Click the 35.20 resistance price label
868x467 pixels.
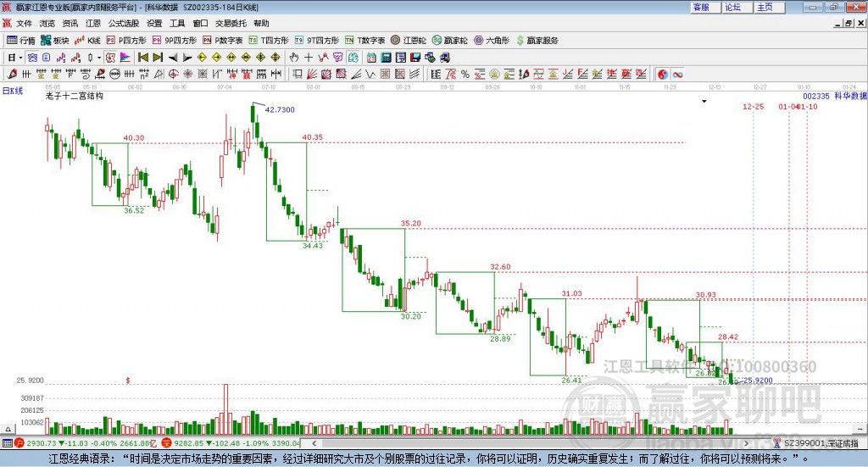pos(411,224)
